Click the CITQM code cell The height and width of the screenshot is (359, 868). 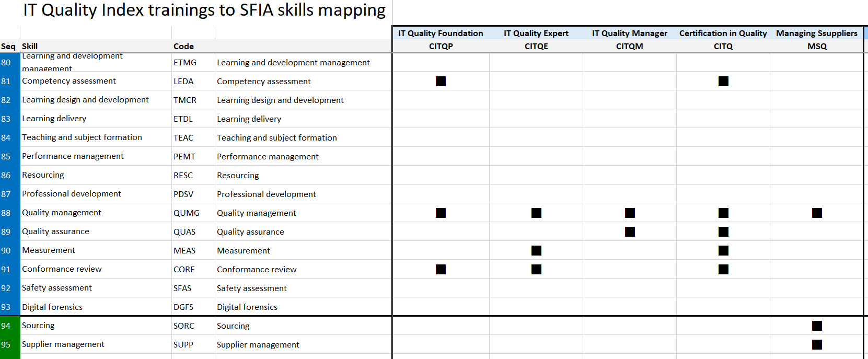(x=630, y=47)
